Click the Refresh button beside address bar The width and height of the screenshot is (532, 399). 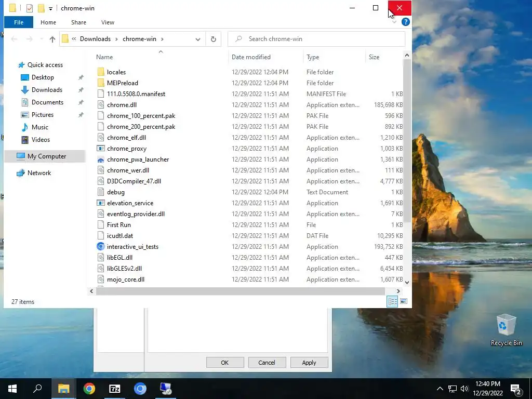tap(214, 39)
